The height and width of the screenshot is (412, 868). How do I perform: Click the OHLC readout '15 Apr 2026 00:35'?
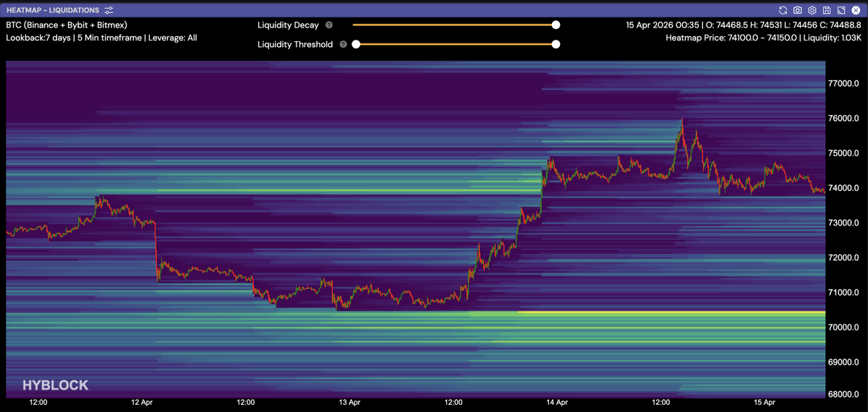[663, 25]
